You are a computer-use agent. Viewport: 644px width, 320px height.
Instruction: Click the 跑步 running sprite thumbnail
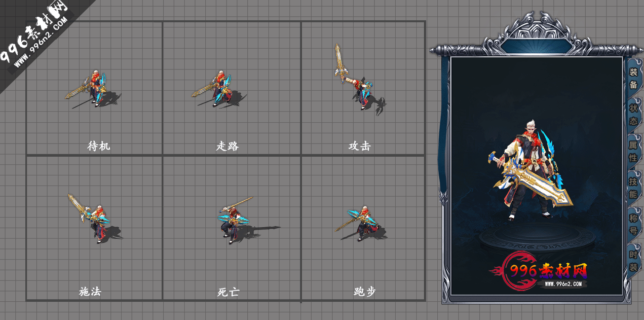(361, 224)
